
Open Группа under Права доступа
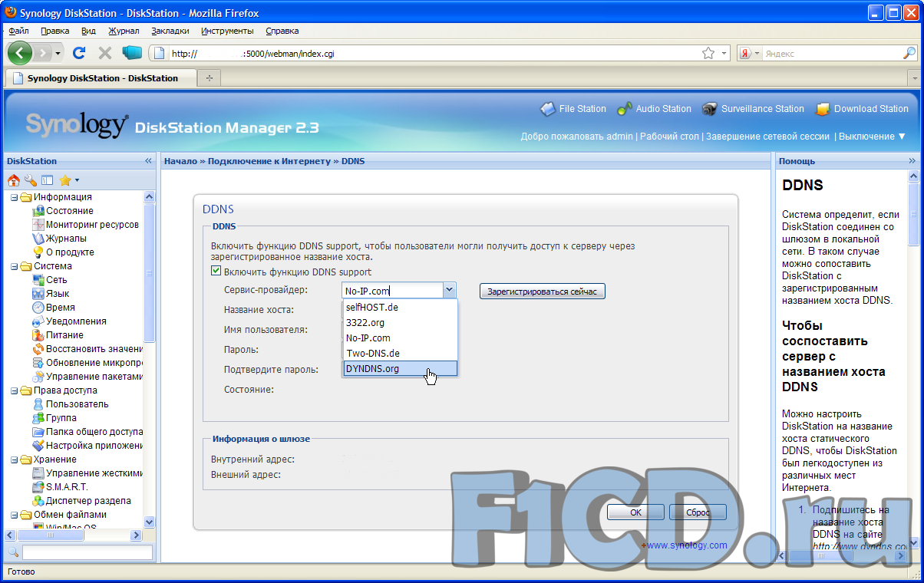61,418
